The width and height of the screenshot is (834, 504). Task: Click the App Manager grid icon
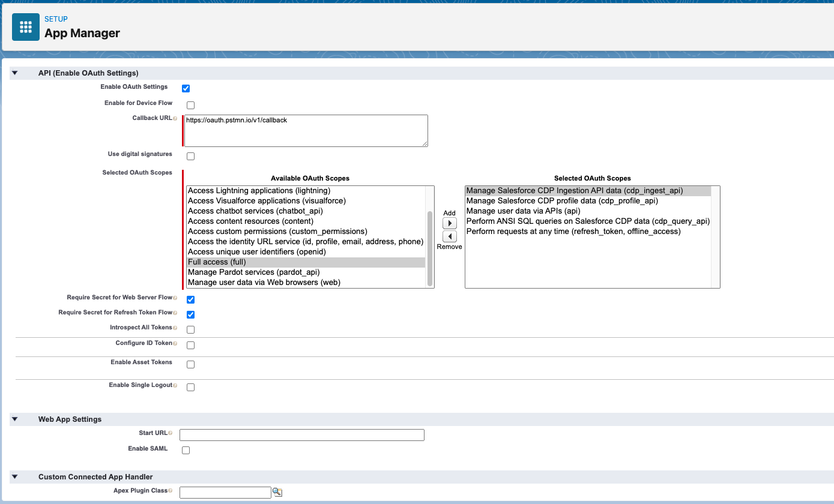click(x=26, y=27)
